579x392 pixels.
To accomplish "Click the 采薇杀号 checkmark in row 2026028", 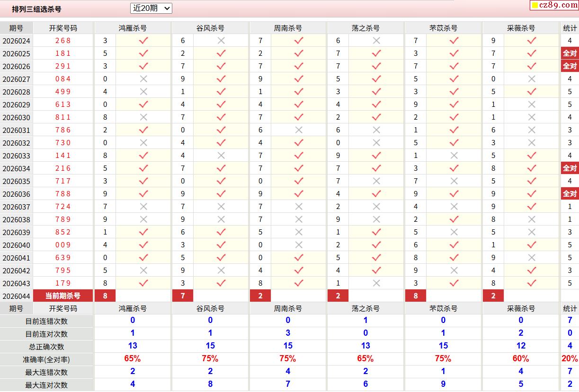I will pos(532,92).
